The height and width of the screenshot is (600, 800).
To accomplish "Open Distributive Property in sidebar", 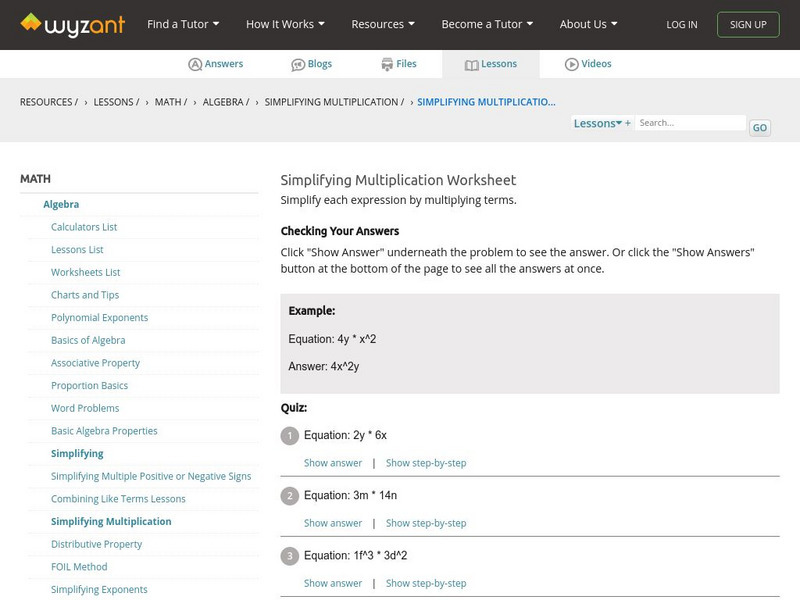I will 97,544.
